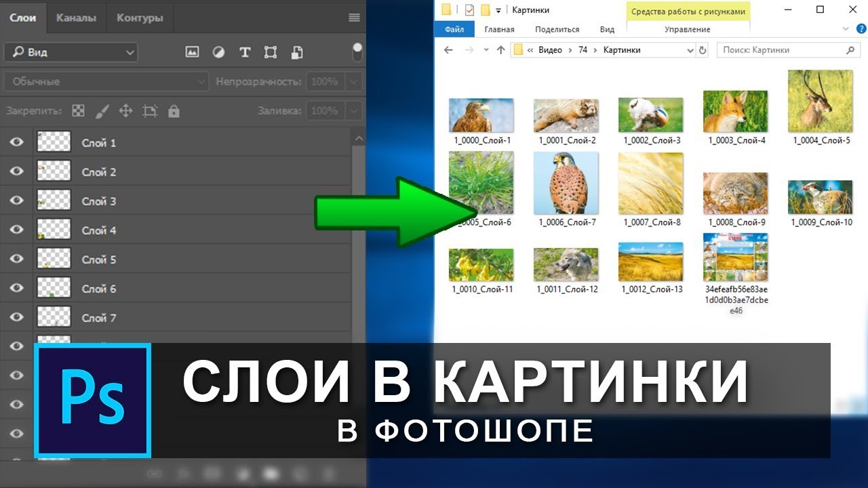Filter layers by adjustment layer icon
The height and width of the screenshot is (488, 868).
tap(218, 52)
